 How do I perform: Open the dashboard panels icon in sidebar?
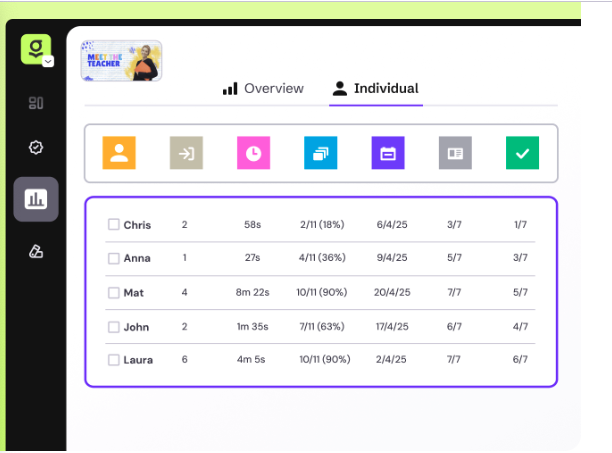pos(36,103)
